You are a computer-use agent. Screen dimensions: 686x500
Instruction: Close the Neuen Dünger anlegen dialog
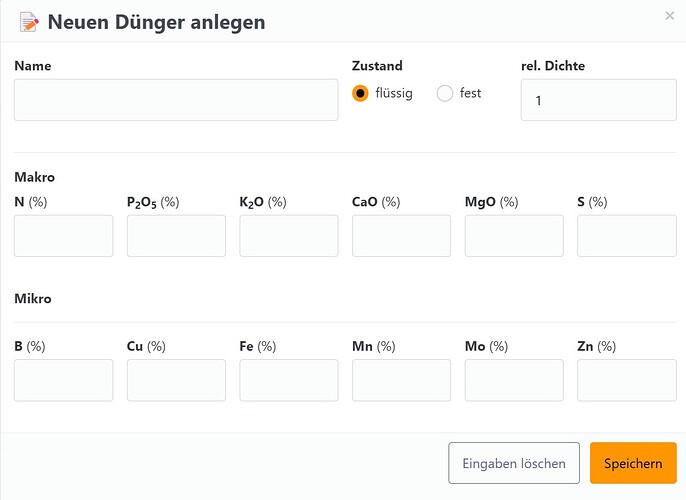669,16
